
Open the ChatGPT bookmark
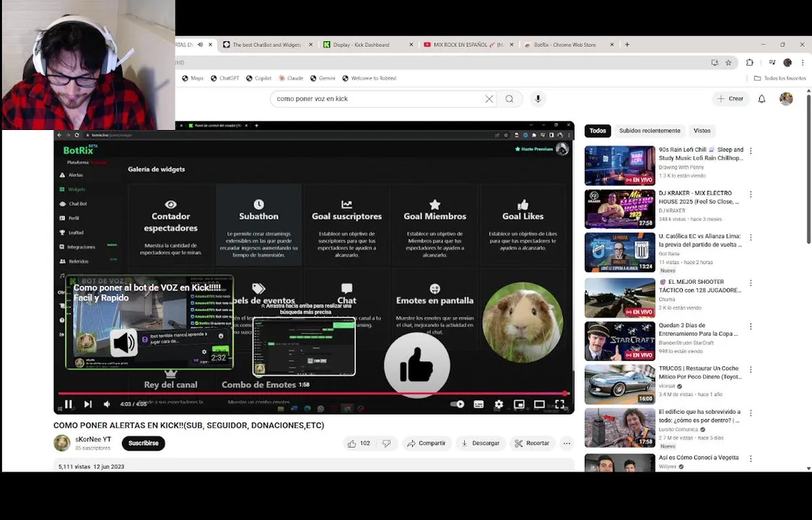click(224, 78)
